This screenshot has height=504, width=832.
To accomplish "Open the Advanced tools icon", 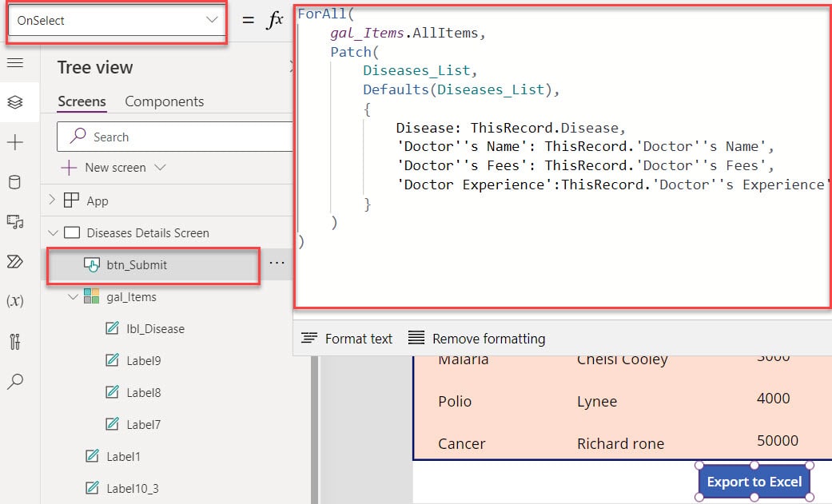I will [15, 341].
